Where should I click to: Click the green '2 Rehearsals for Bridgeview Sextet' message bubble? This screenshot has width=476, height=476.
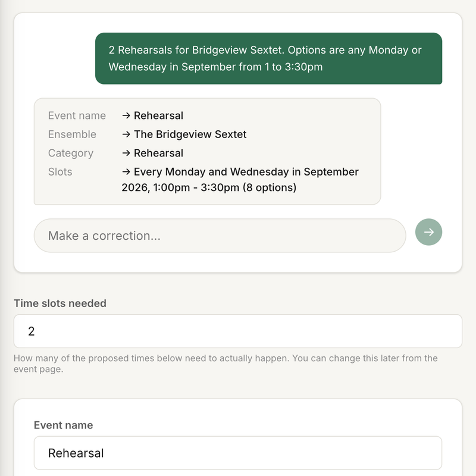[x=268, y=58]
